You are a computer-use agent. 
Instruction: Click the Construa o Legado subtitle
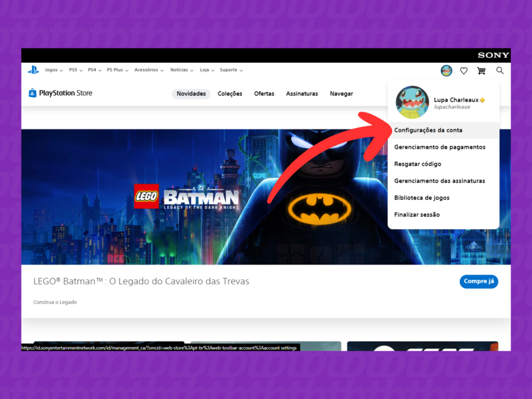[x=55, y=302]
